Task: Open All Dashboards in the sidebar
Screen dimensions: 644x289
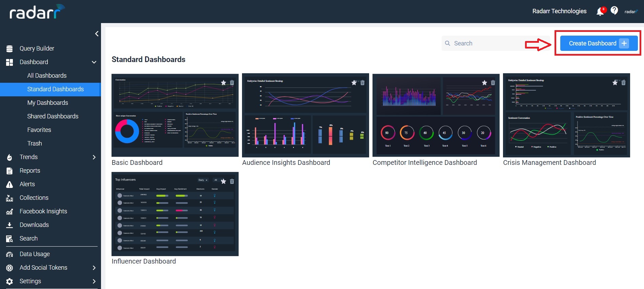Action: 47,76
